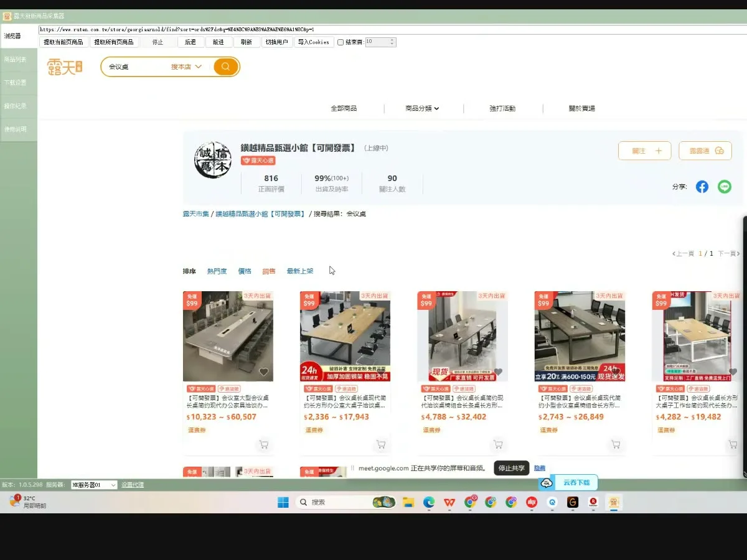The width and height of the screenshot is (747, 560).
Task: Select the 全部商品 store menu item
Action: click(x=344, y=108)
